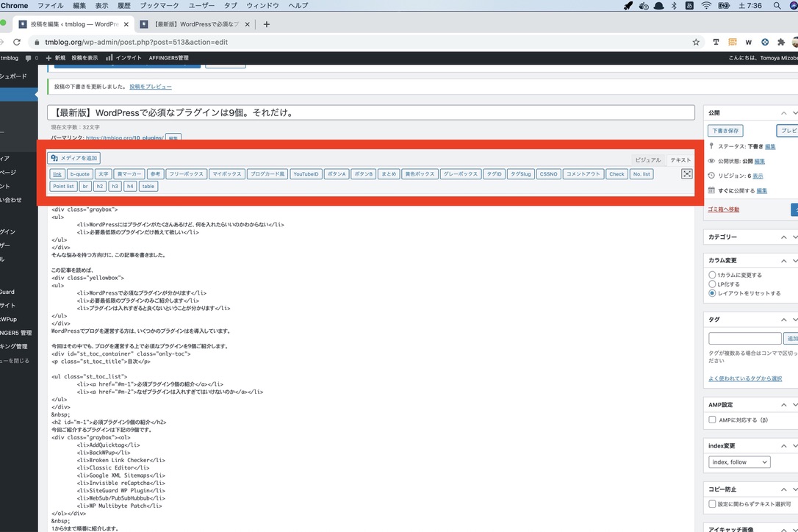Image resolution: width=798 pixels, height=532 pixels.
Task: Edit ステータス via 編集 link
Action: [x=771, y=147]
